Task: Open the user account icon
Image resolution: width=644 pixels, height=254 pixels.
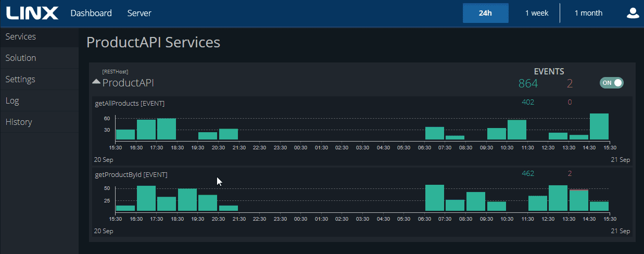Action: tap(633, 13)
